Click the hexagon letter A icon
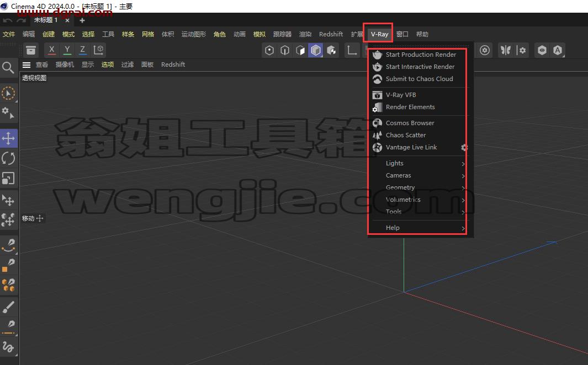This screenshot has height=365, width=588. tap(558, 50)
